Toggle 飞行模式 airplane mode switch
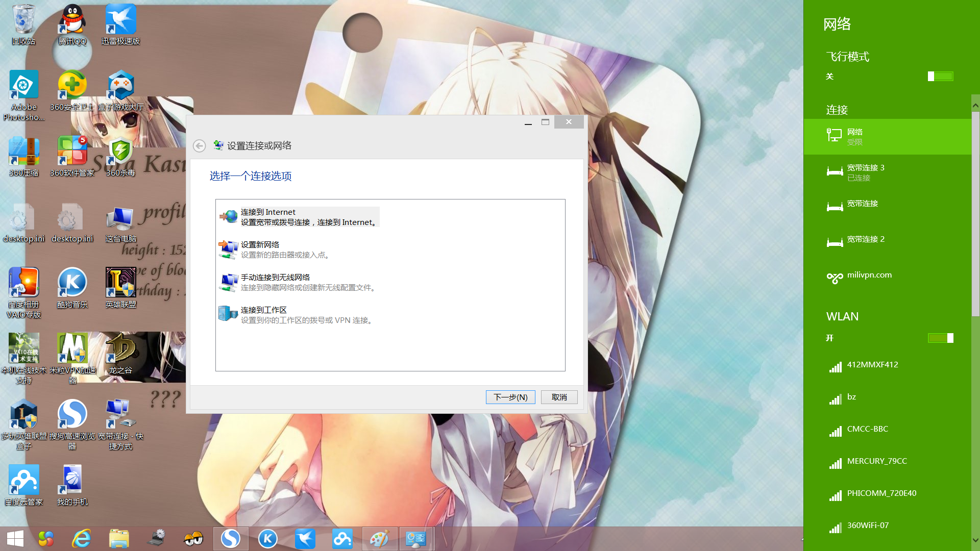Image resolution: width=980 pixels, height=551 pixels. click(x=940, y=76)
